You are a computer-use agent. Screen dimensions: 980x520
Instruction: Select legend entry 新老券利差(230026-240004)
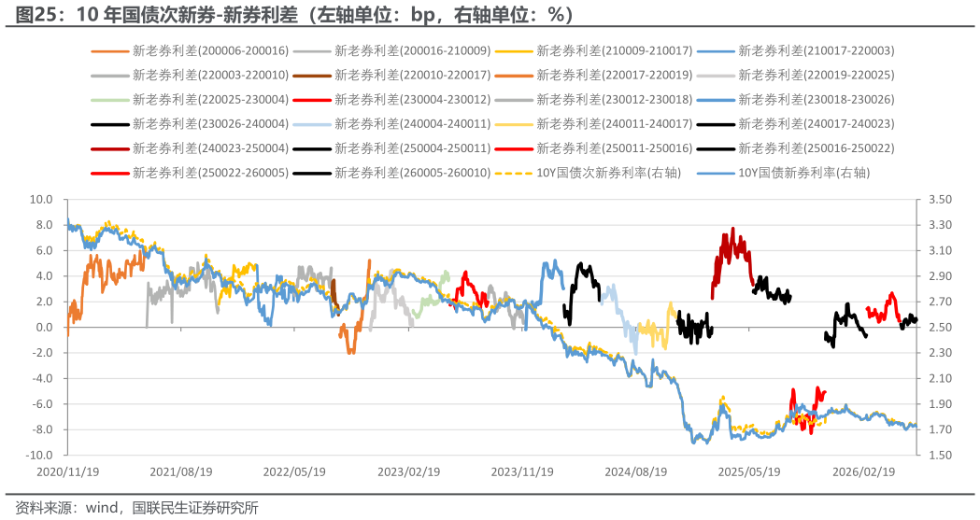[190, 124]
